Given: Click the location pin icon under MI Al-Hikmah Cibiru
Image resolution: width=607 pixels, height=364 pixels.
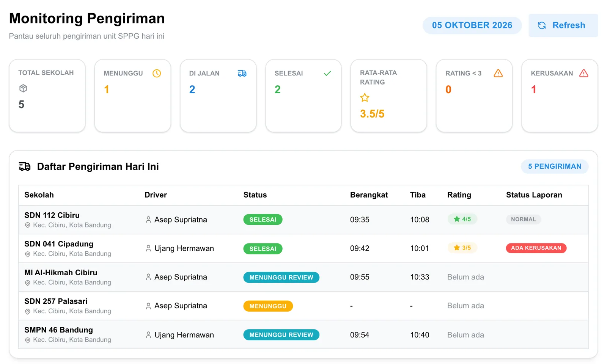Looking at the screenshot, I should coord(27,283).
